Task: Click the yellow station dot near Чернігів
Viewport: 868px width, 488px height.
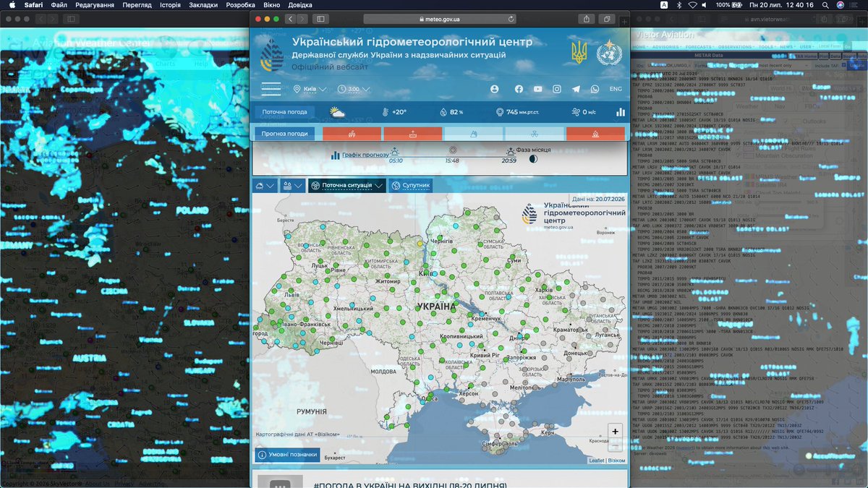Action: point(420,244)
